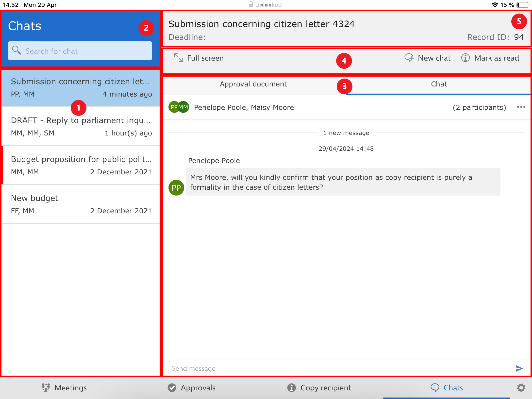Open the Copy recipient section
Screen dimensions: 532x399
319,388
